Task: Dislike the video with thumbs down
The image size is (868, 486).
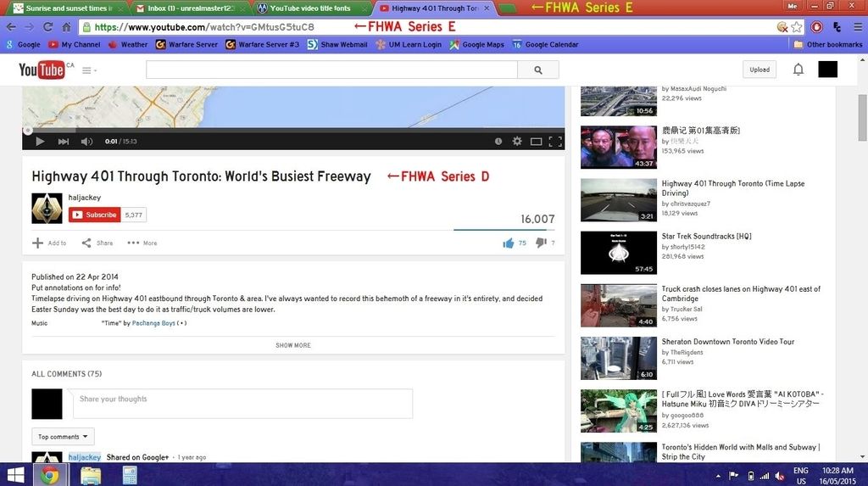Action: tap(541, 243)
